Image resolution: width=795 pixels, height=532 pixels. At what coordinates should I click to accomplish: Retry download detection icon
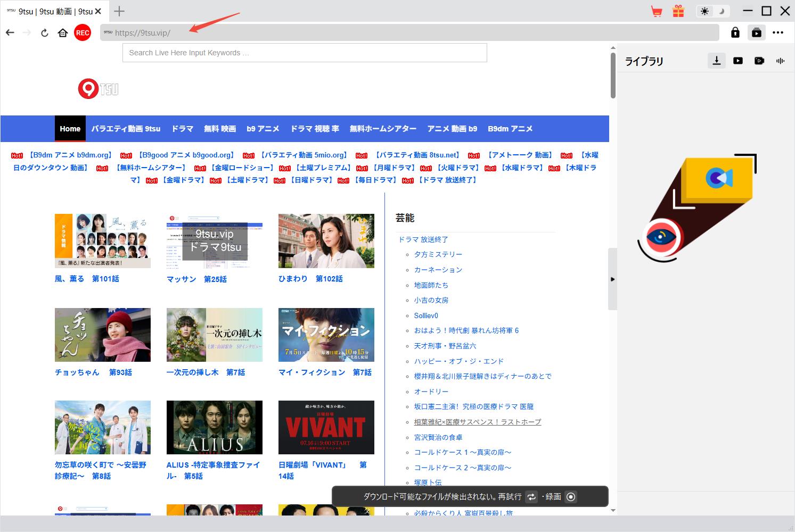(x=531, y=497)
